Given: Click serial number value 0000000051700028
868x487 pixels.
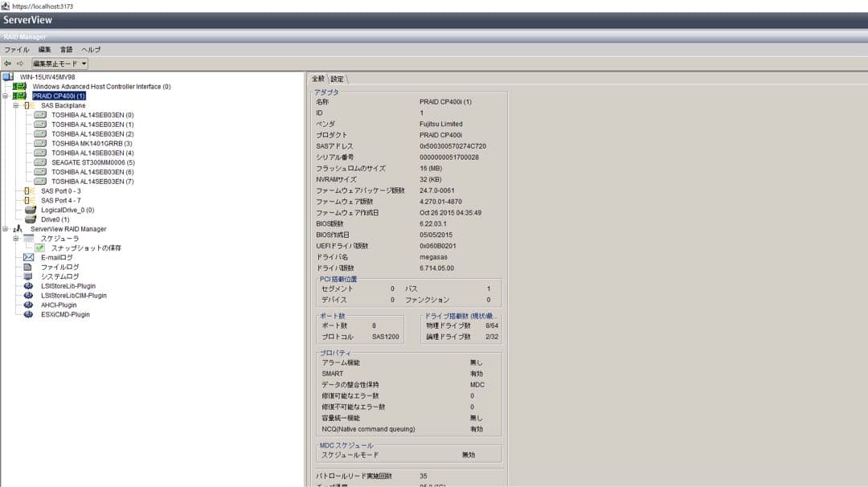Looking at the screenshot, I should pos(449,158).
